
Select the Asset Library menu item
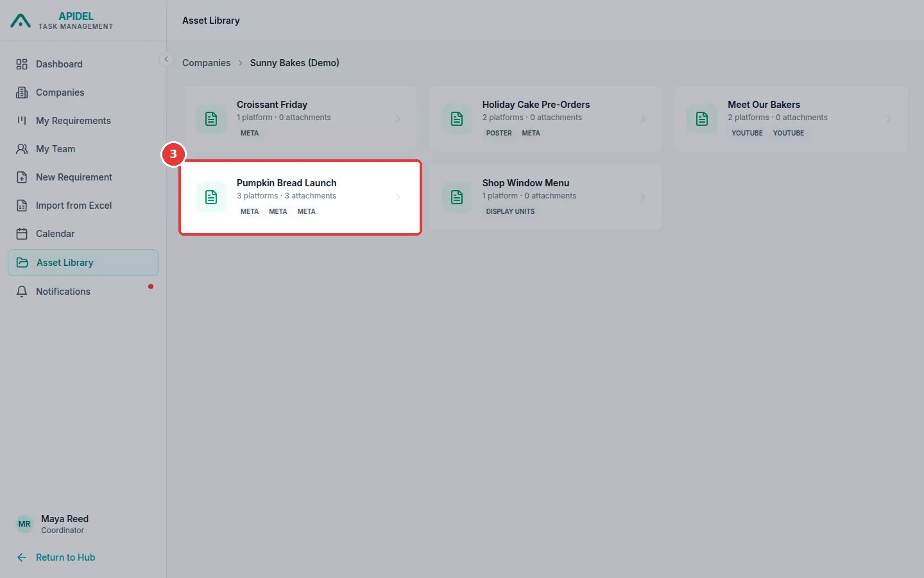(83, 263)
